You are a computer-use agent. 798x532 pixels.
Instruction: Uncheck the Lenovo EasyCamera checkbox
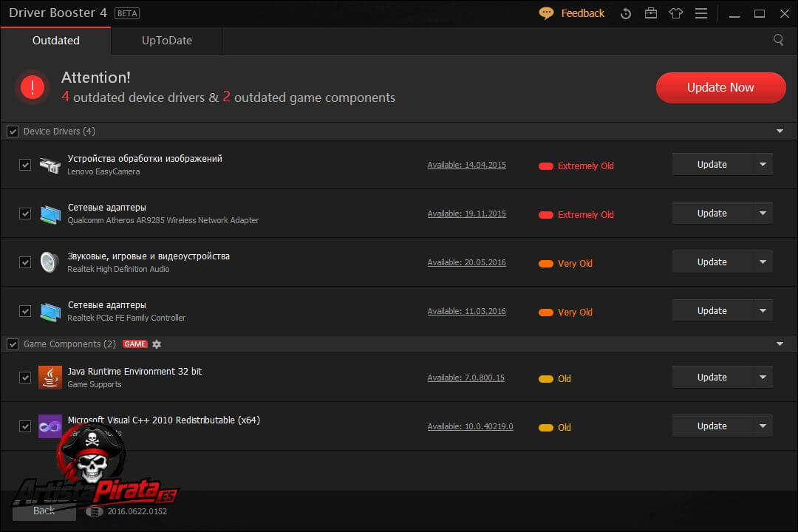[25, 165]
